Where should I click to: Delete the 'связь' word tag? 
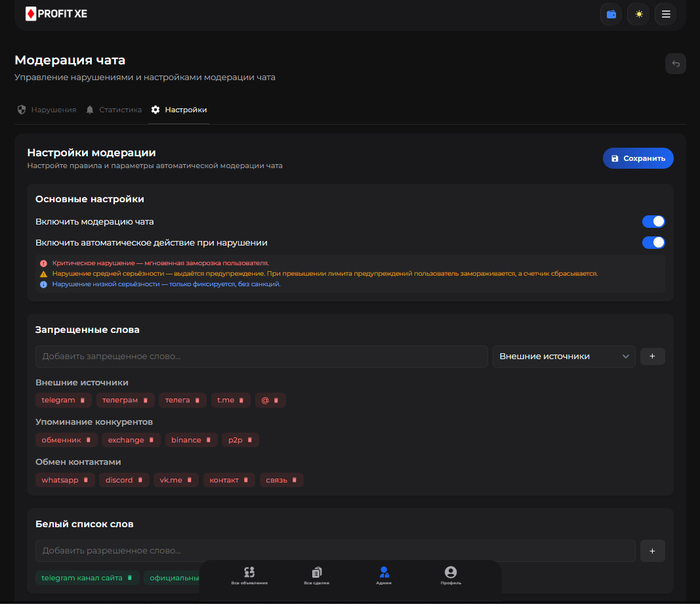pyautogui.click(x=295, y=480)
